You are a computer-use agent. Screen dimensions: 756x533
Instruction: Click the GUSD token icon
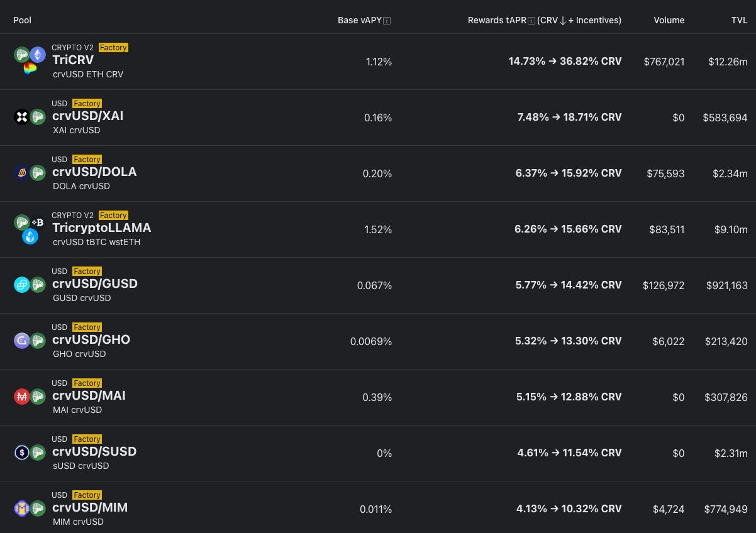tap(22, 285)
